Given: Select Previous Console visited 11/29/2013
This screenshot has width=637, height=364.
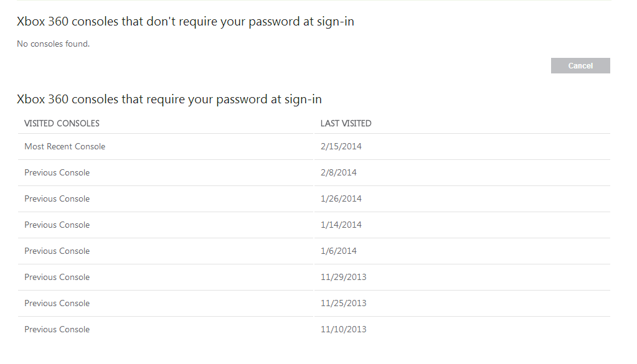Looking at the screenshot, I should (x=57, y=278).
